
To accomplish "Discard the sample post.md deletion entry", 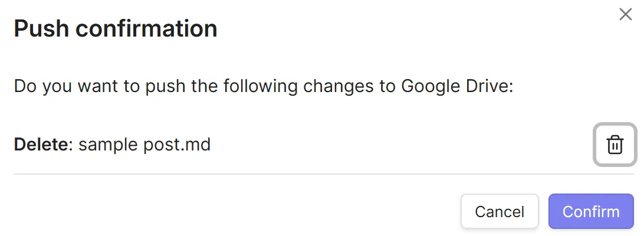I will 615,144.
